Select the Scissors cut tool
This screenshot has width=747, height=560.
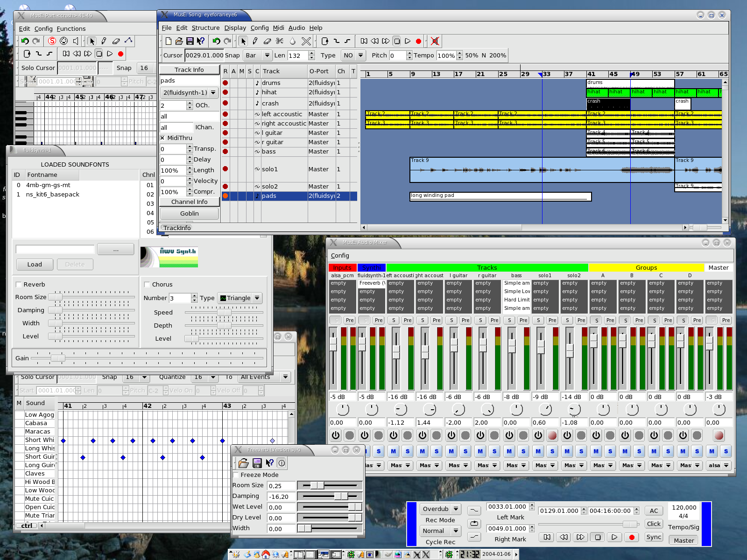coord(280,41)
